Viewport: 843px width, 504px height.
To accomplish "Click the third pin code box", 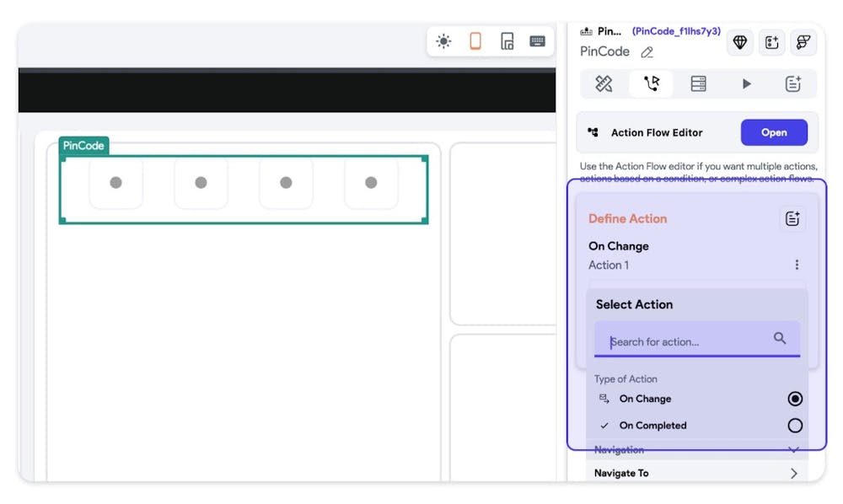I will tap(286, 183).
